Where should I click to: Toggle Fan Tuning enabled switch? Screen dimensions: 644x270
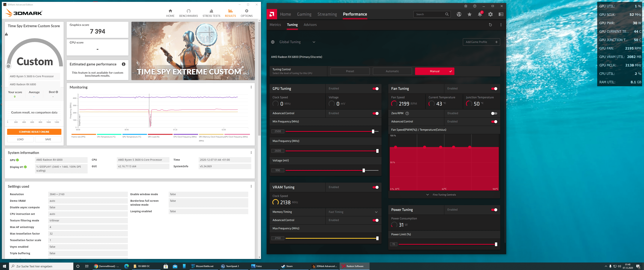click(x=494, y=89)
